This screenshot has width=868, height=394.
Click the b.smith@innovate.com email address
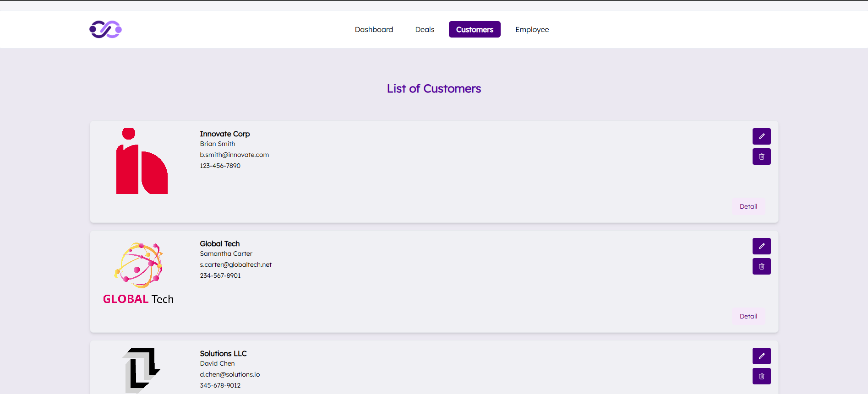tap(234, 155)
